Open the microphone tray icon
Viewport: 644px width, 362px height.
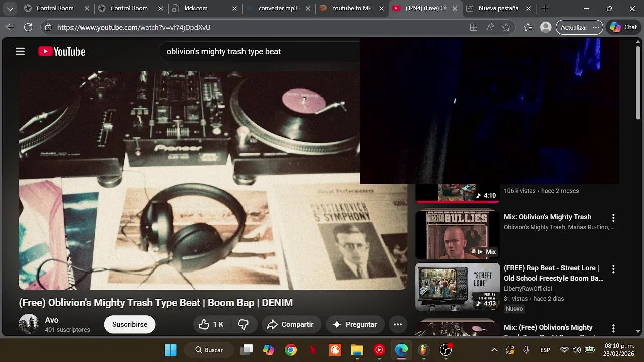point(526,350)
